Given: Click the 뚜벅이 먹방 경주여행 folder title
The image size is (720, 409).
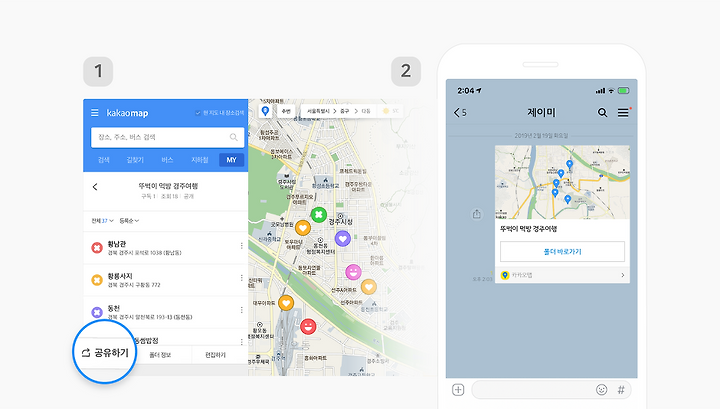Looking at the screenshot, I should [168, 186].
